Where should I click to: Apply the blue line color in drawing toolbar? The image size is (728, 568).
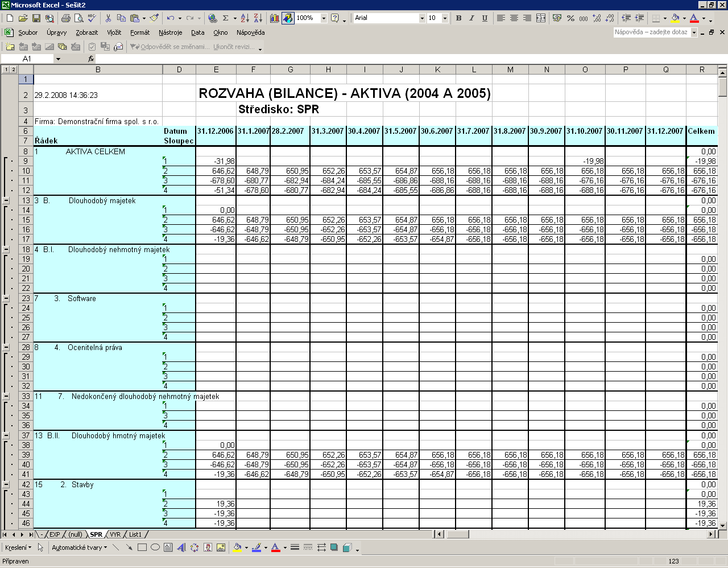[x=257, y=548]
